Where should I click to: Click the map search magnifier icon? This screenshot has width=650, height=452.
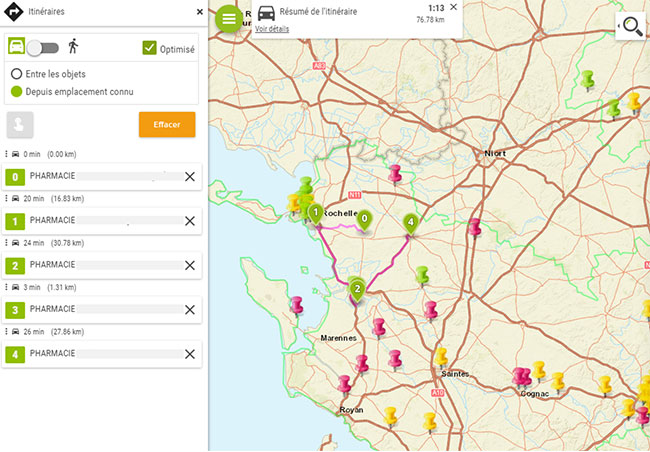(x=633, y=27)
